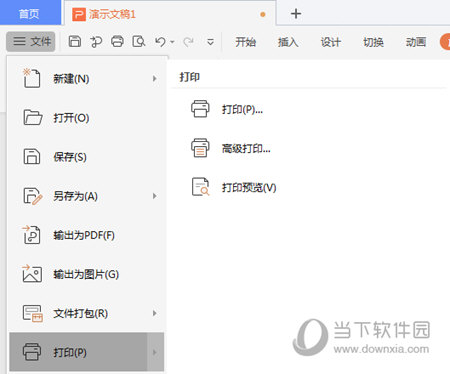Image resolution: width=450 pixels, height=374 pixels.
Task: Click the hamburger lines icon in 文件 button
Action: 19,41
